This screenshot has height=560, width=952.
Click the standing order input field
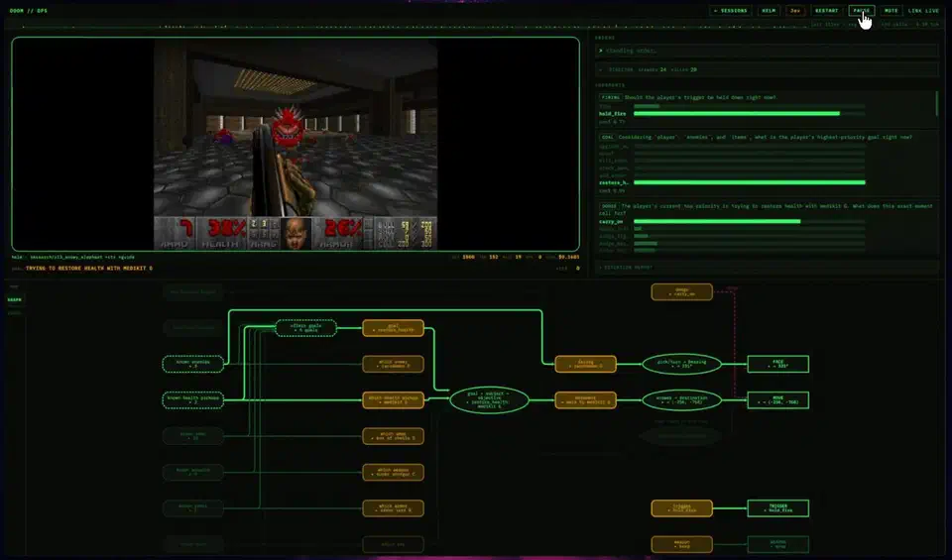(767, 51)
